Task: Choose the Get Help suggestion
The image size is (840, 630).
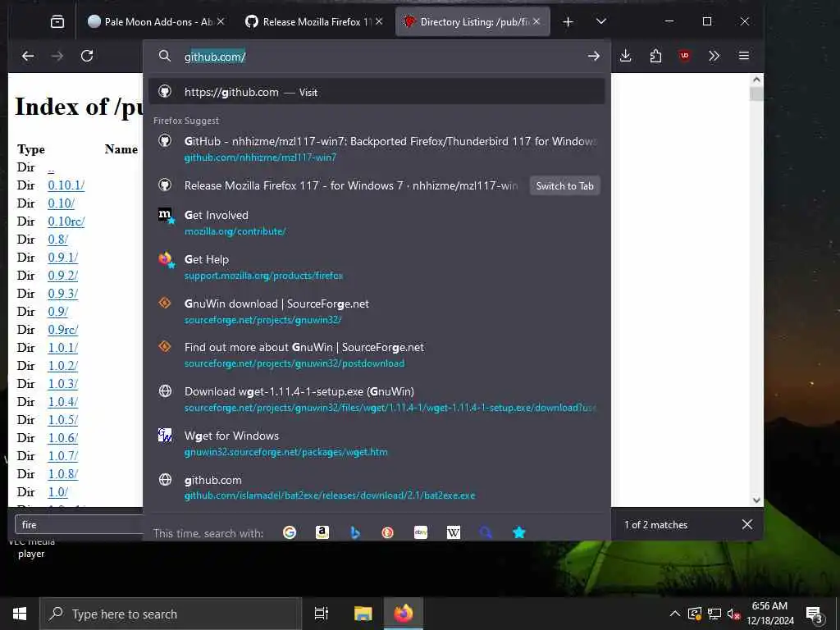Action: pos(377,267)
